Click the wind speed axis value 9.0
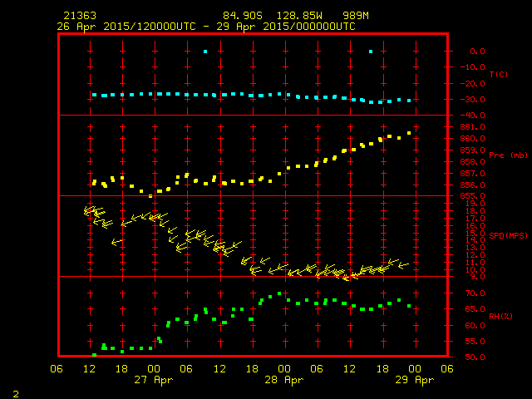Viewport: 532px width, 399px height. [477, 277]
